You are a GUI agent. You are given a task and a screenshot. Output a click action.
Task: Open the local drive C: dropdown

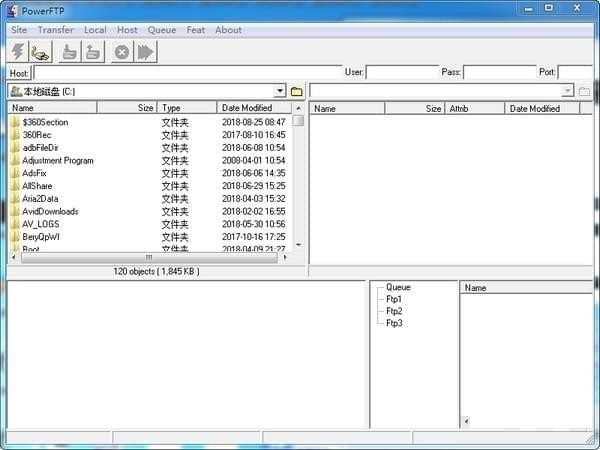click(280, 91)
